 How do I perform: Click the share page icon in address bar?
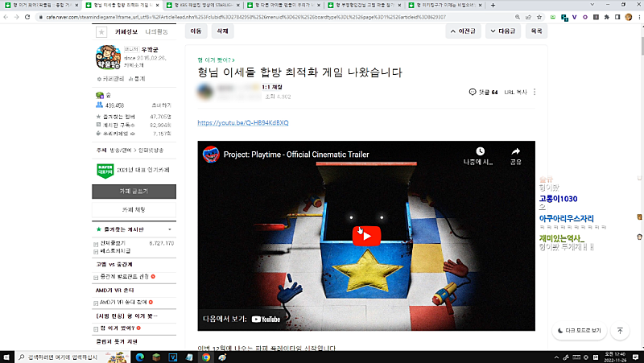coord(528,17)
